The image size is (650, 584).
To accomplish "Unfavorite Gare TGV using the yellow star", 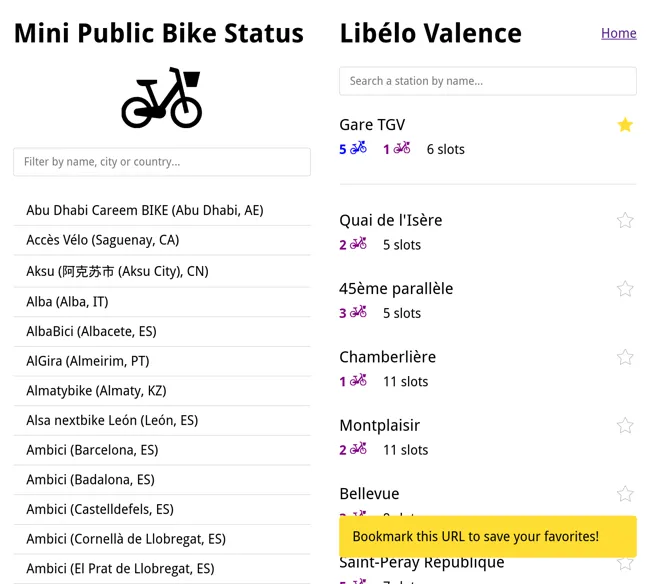I will coord(625,124).
